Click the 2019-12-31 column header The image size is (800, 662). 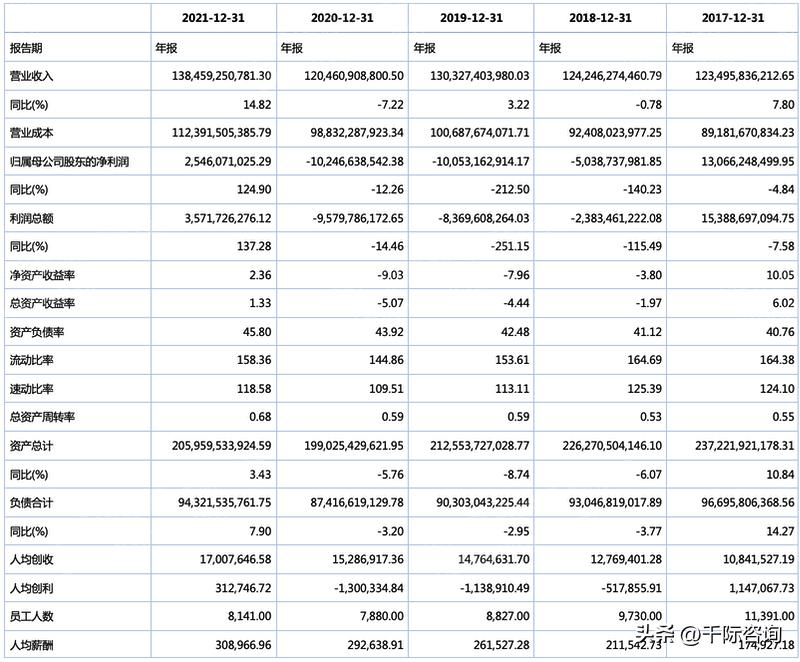coord(470,18)
